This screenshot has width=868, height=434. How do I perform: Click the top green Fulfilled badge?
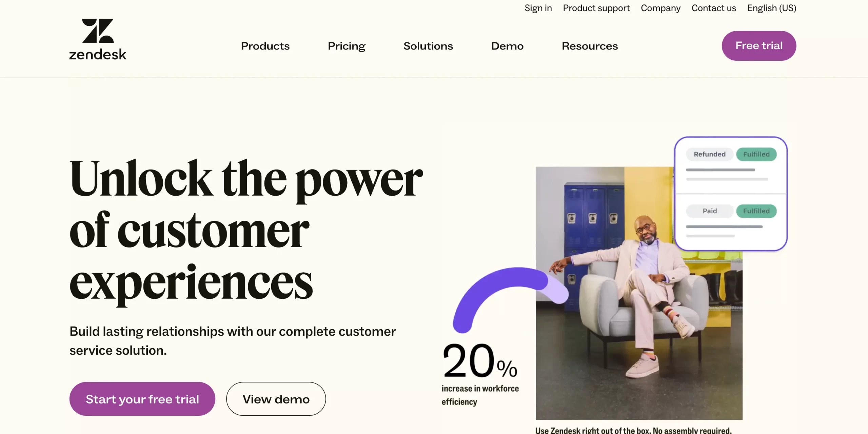[756, 154]
